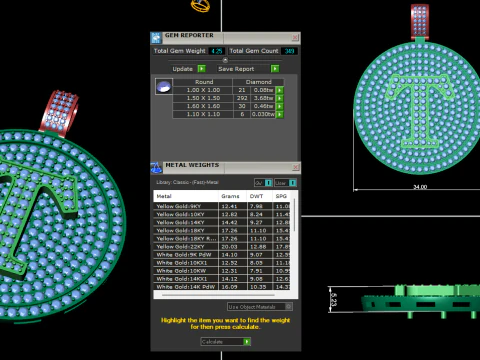Toggle the QV library switch
This screenshot has height=360, width=480.
coord(263,183)
